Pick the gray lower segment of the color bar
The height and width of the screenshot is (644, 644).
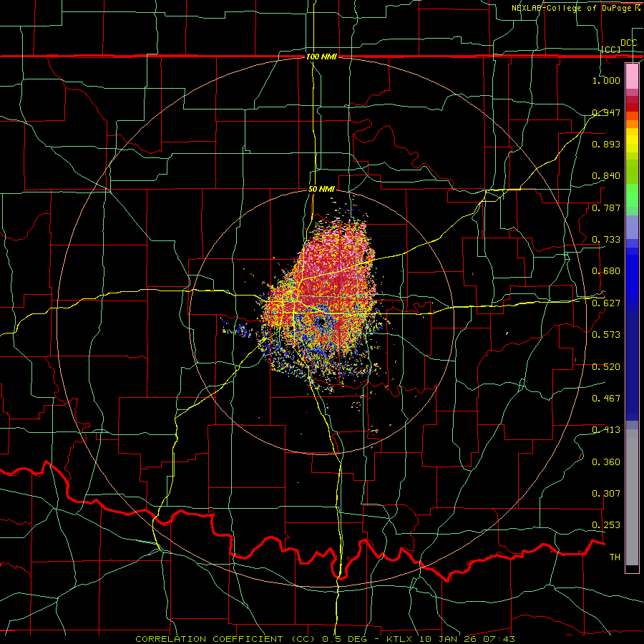[x=632, y=497]
